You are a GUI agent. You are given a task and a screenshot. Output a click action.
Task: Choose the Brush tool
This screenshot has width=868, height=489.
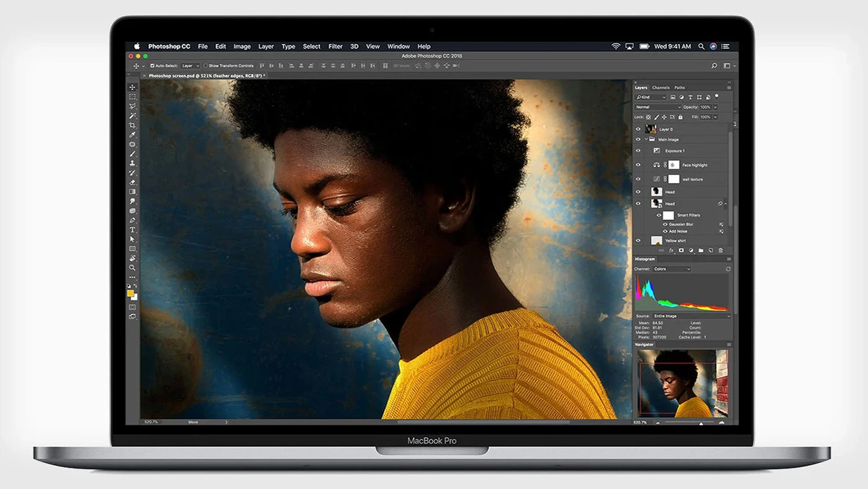[x=133, y=154]
